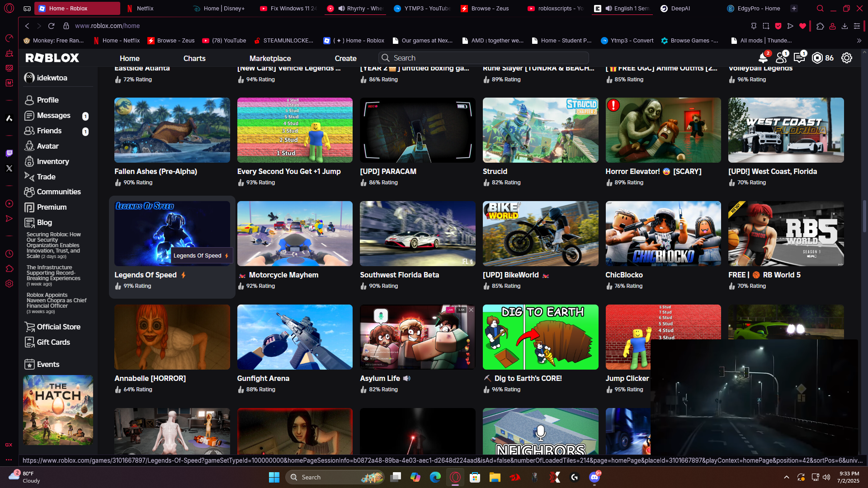This screenshot has width=868, height=488.
Task: Open Opera sidebar three-dot menu
Action: tap(9, 460)
